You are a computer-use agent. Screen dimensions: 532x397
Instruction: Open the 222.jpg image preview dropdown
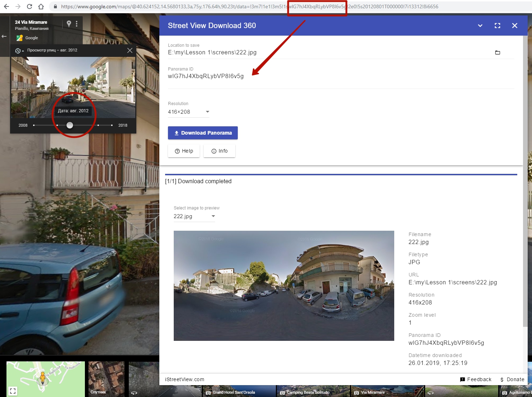tap(194, 216)
